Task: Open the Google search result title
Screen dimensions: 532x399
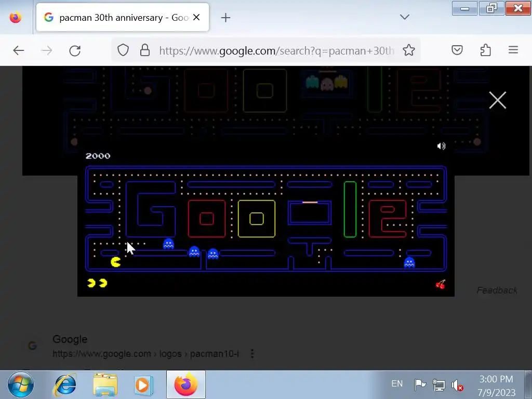Action: [x=70, y=339]
